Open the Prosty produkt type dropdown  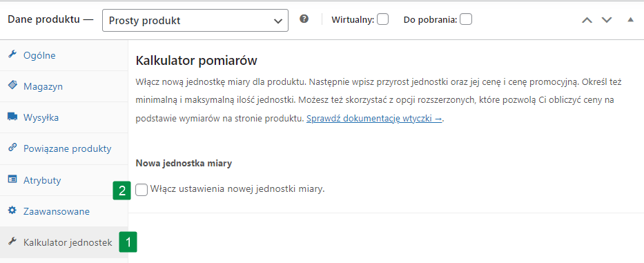(195, 21)
